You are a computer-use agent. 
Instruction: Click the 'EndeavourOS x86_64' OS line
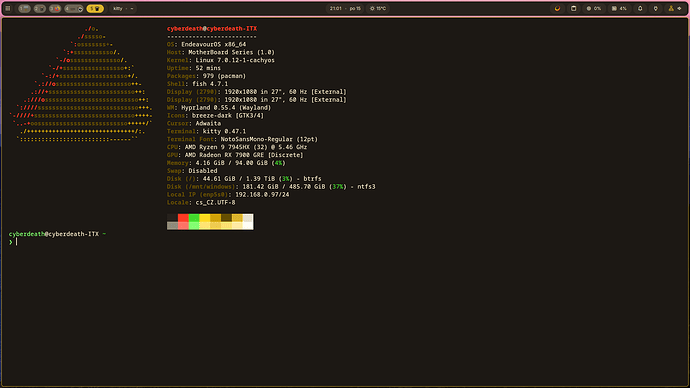point(213,44)
